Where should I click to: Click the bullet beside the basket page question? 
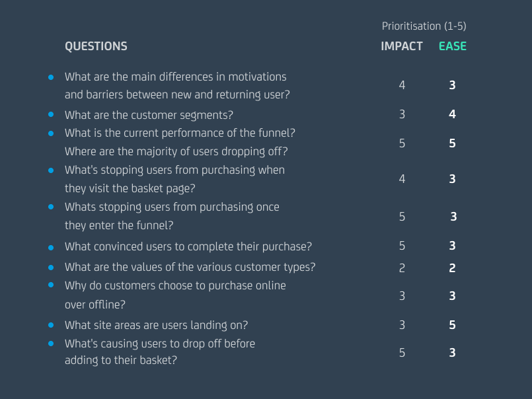coord(51,170)
